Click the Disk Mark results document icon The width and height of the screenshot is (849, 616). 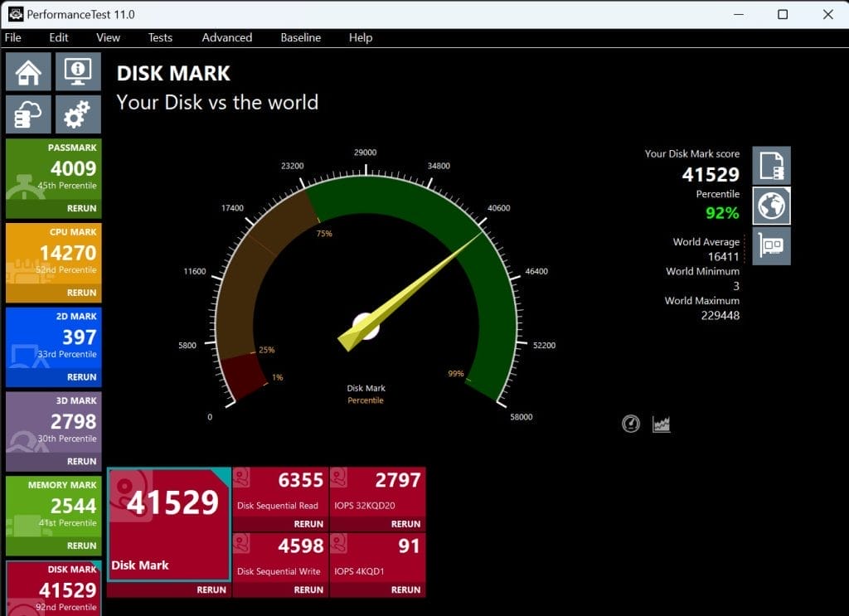click(771, 166)
